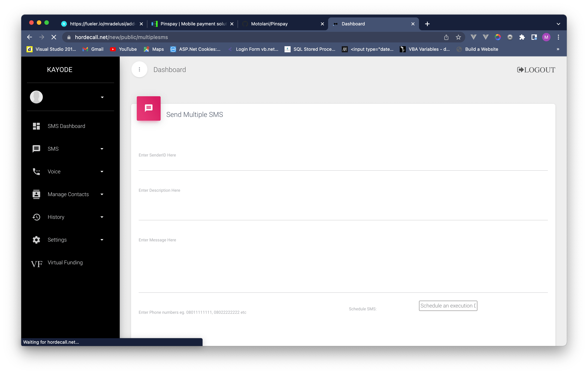
Task: Switch to the Pinspay Mobile payment tab
Action: point(193,24)
